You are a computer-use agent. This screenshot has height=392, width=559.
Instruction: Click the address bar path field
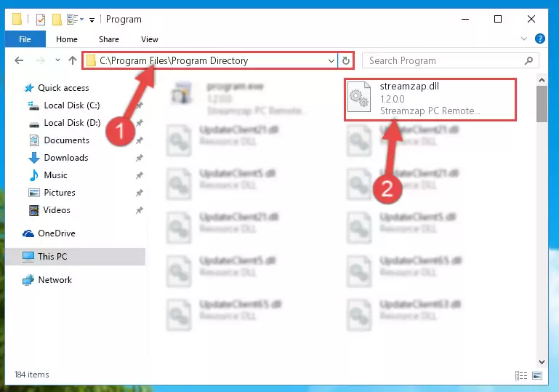coord(209,60)
